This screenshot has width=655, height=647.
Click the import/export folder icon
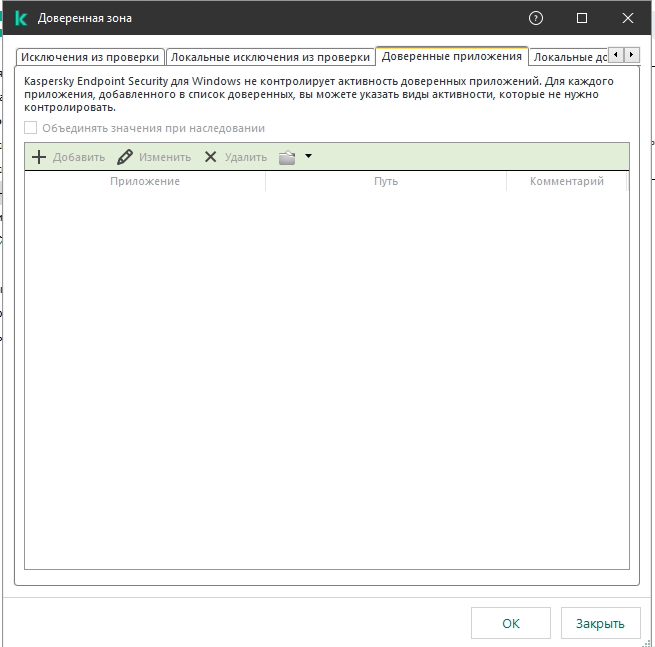coord(287,157)
